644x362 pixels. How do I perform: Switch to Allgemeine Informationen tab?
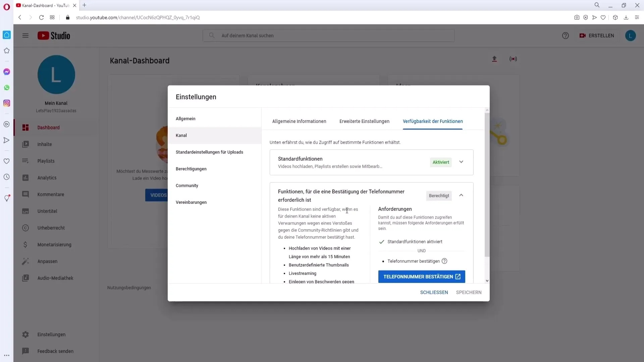point(299,121)
